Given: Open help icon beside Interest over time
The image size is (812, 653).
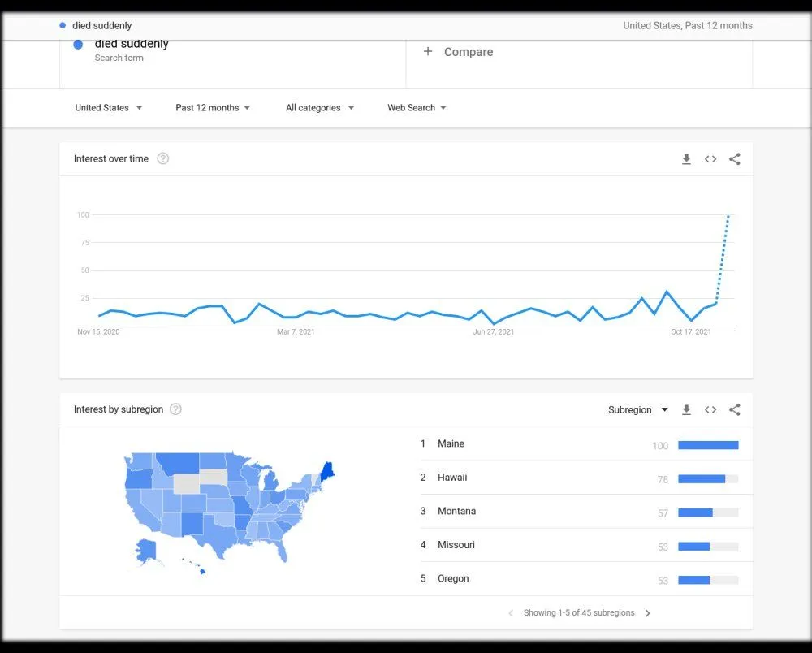Looking at the screenshot, I should point(163,158).
